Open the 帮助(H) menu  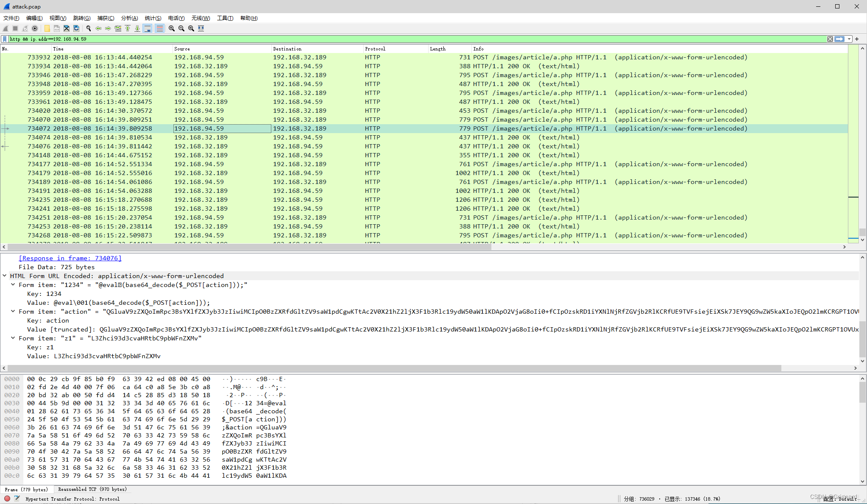tap(249, 18)
